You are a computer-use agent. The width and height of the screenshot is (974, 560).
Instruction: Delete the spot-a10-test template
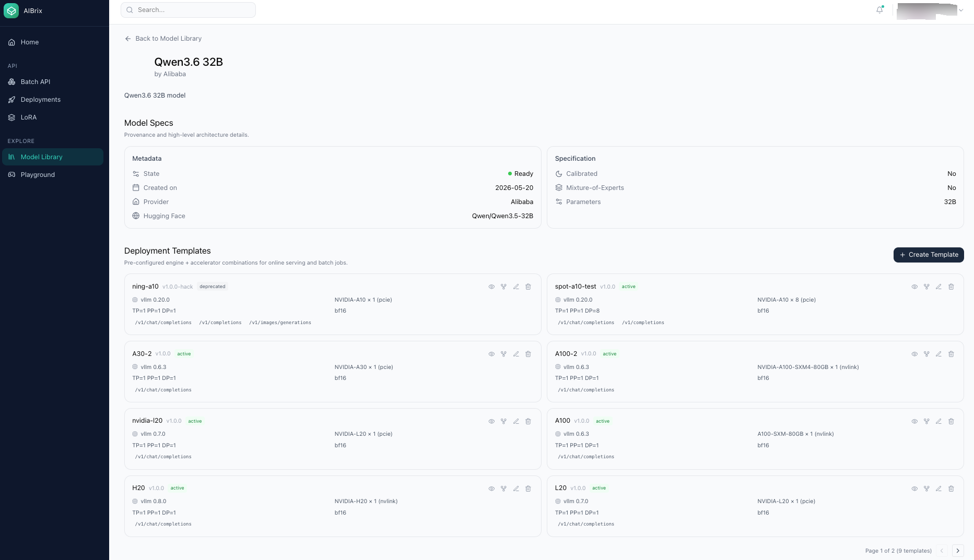pos(951,287)
